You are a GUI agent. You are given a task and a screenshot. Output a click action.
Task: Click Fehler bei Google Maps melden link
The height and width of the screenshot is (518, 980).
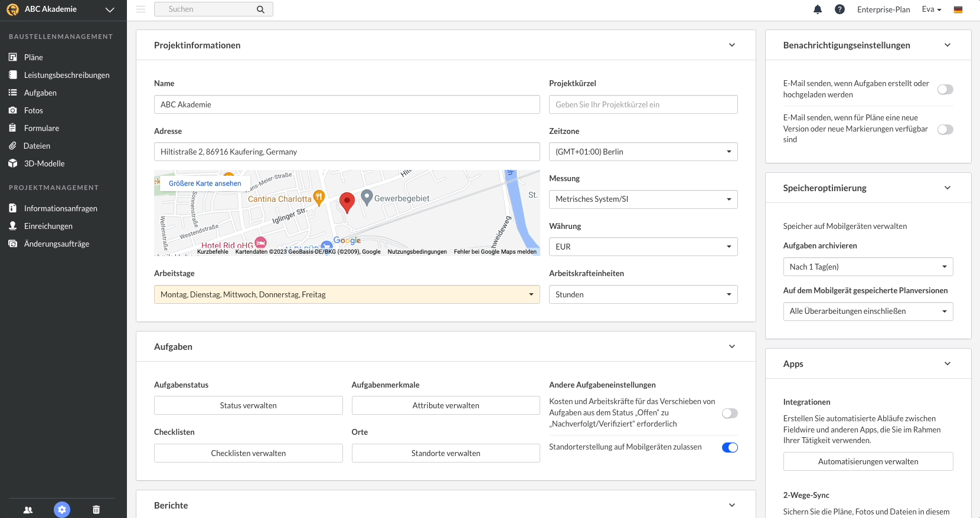(495, 252)
